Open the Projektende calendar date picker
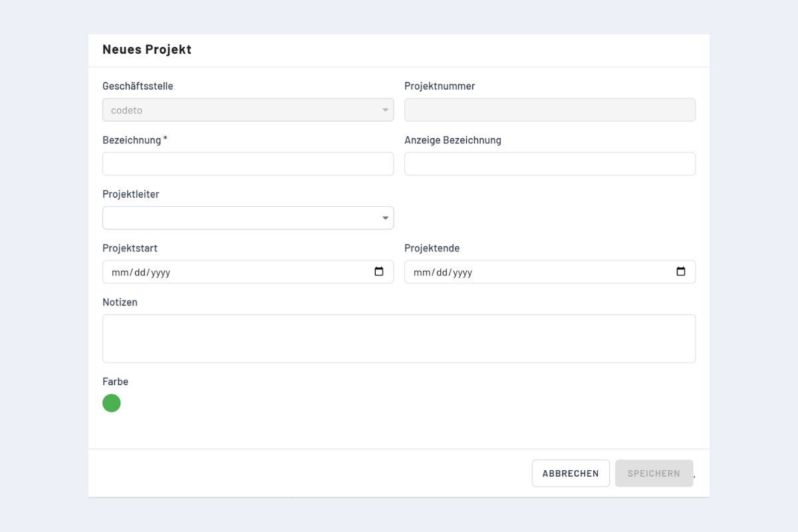 681,271
